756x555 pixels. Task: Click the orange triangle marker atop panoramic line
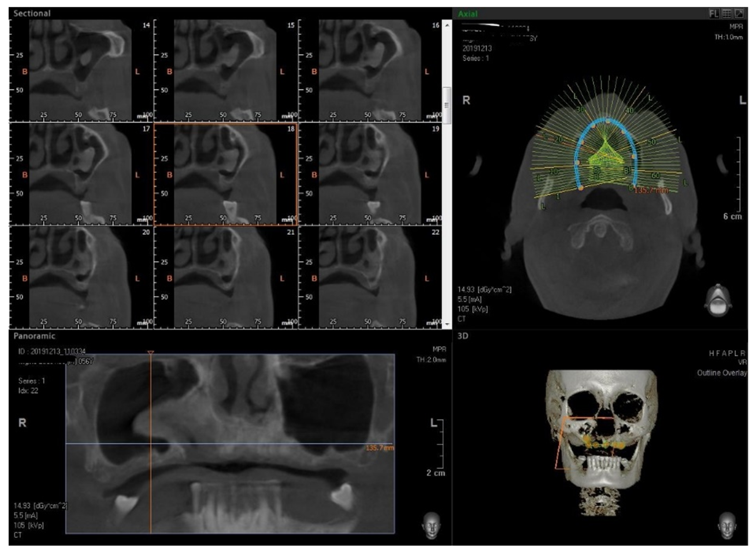point(151,352)
